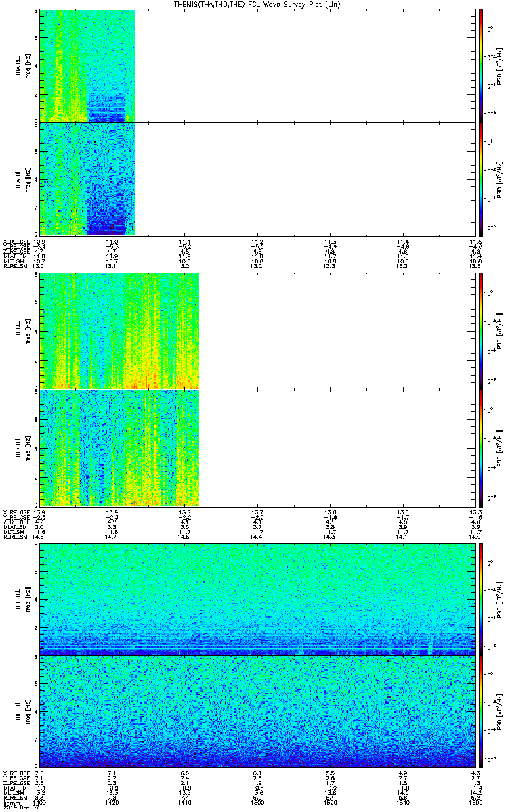508x812 pixels.
Task: Click the THD BL PSD color bar
Action: (482, 331)
